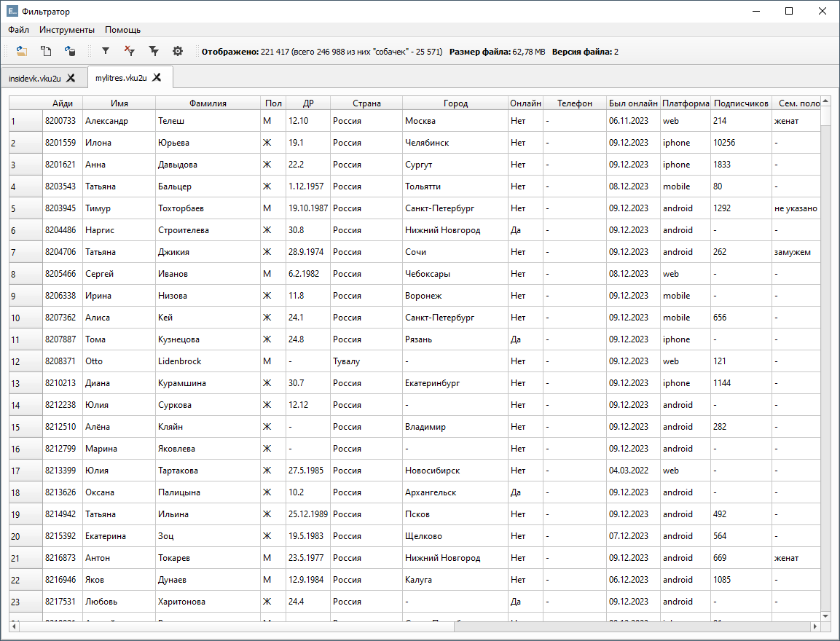Screen dimensions: 840x641
Task: Click the country cell Тувалу
Action: pos(366,361)
